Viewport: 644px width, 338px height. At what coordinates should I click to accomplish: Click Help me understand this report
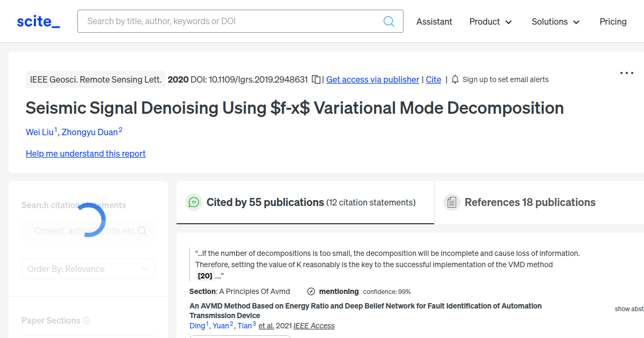coord(85,153)
